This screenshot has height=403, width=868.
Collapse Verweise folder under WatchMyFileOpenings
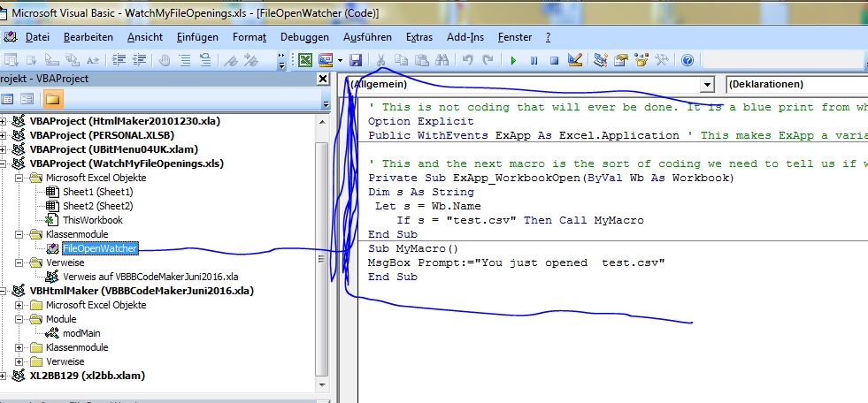[x=19, y=262]
